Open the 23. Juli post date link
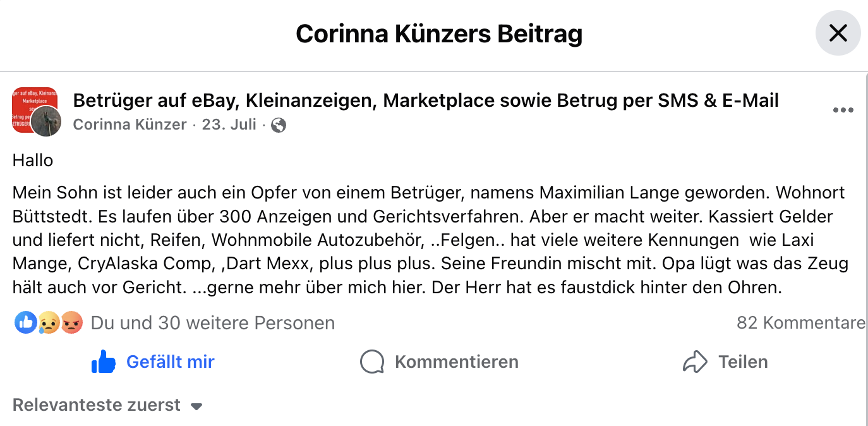The image size is (868, 426). tap(229, 125)
